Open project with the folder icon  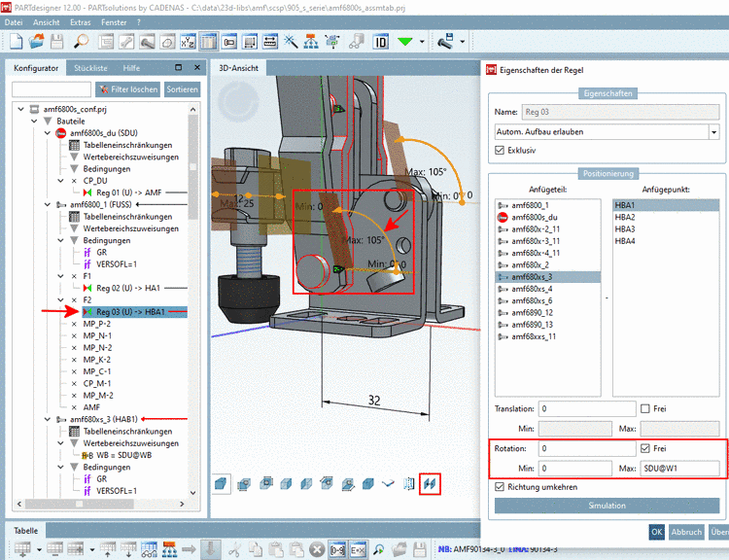(36, 41)
